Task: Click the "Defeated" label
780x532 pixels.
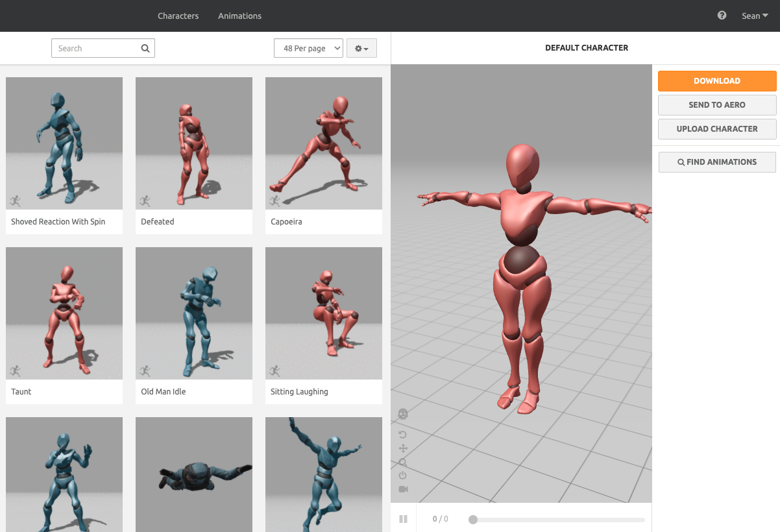Action: click(x=158, y=222)
